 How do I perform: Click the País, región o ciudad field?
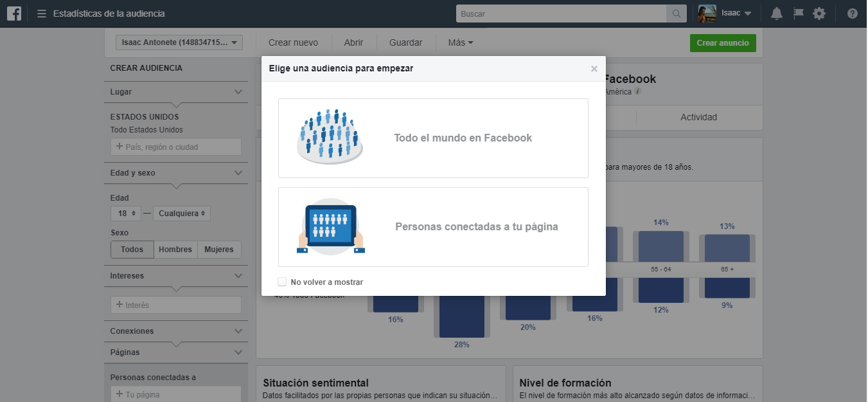click(176, 147)
